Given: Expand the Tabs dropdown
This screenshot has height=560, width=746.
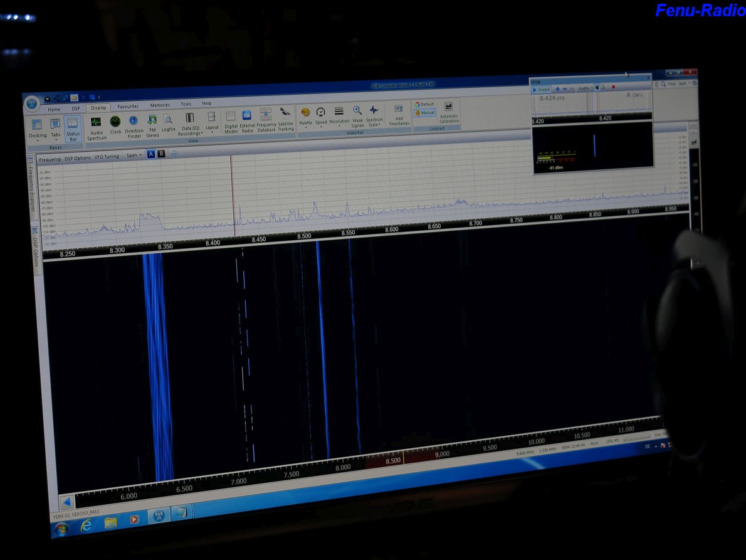Looking at the screenshot, I should coord(56,129).
